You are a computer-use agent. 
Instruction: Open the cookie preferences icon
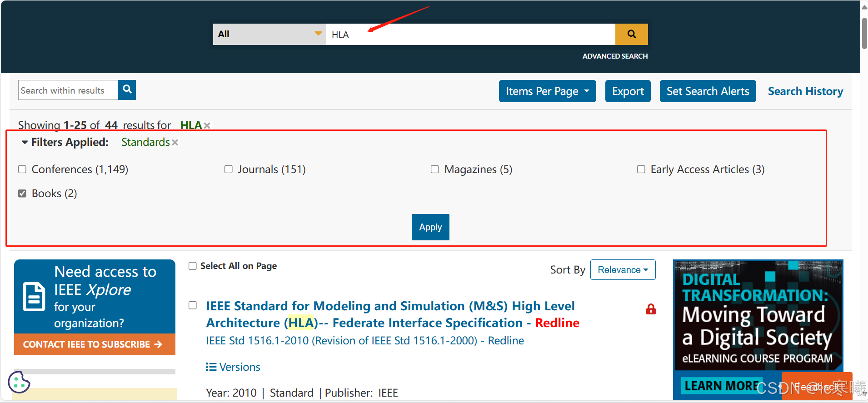click(x=19, y=382)
